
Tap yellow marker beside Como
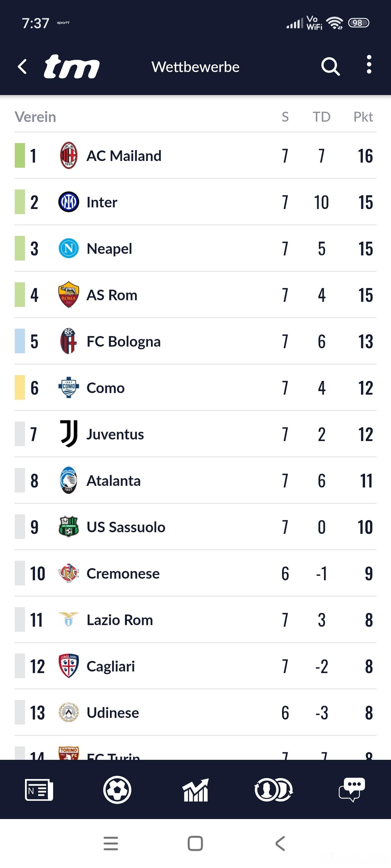[x=20, y=388]
